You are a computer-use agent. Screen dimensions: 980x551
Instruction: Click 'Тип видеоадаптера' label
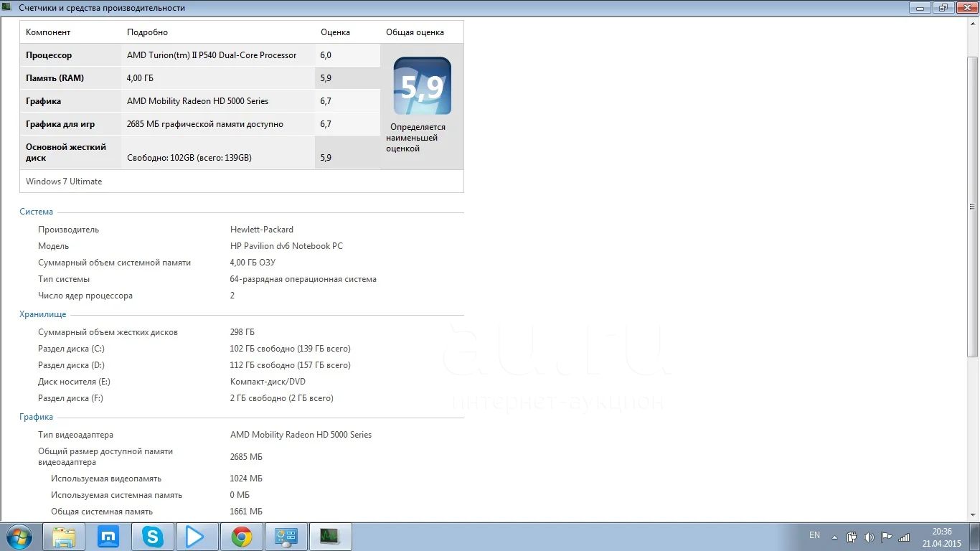point(75,435)
